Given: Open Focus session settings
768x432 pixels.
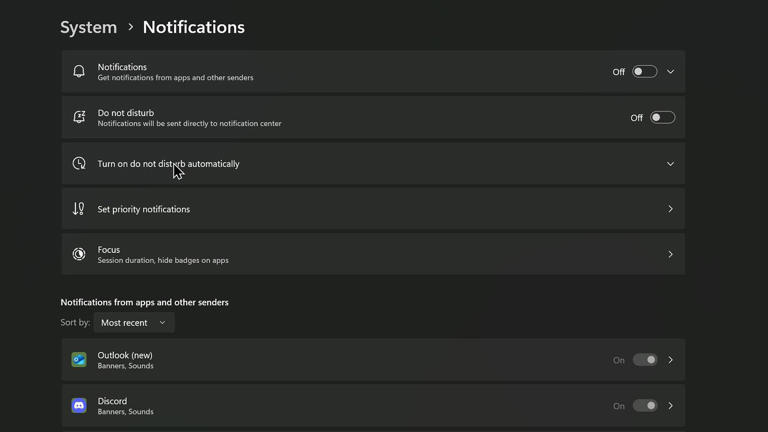Looking at the screenshot, I should click(x=671, y=255).
